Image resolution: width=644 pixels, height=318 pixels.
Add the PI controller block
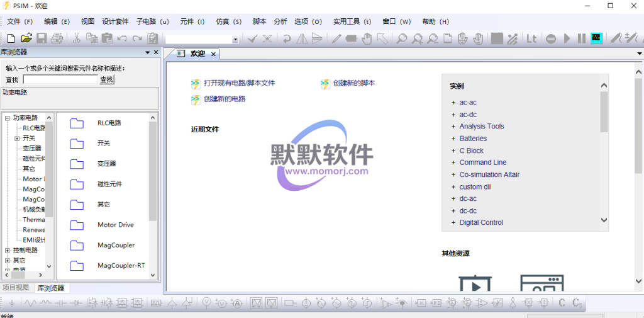[x=436, y=303]
